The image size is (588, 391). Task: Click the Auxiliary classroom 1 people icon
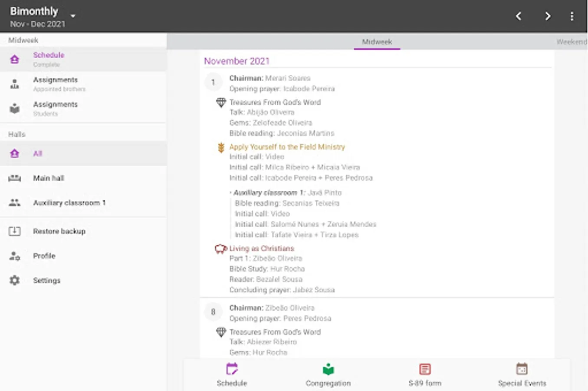(x=15, y=202)
